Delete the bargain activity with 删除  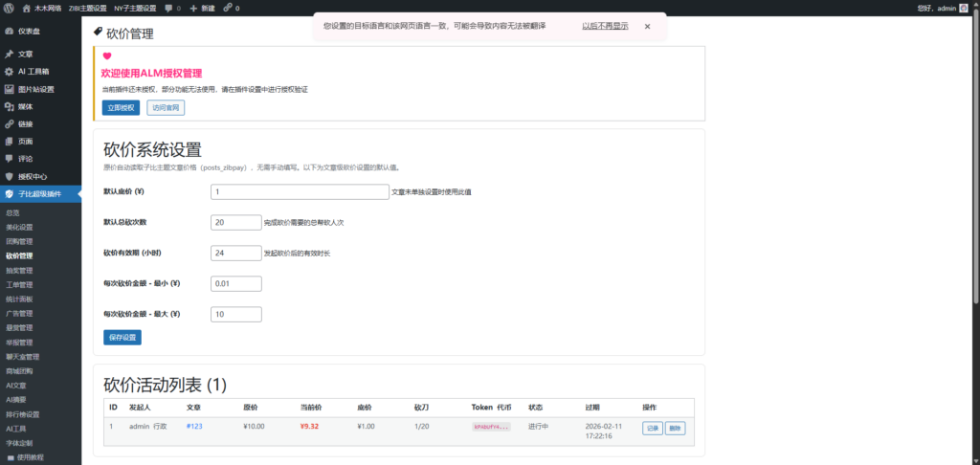pyautogui.click(x=675, y=428)
